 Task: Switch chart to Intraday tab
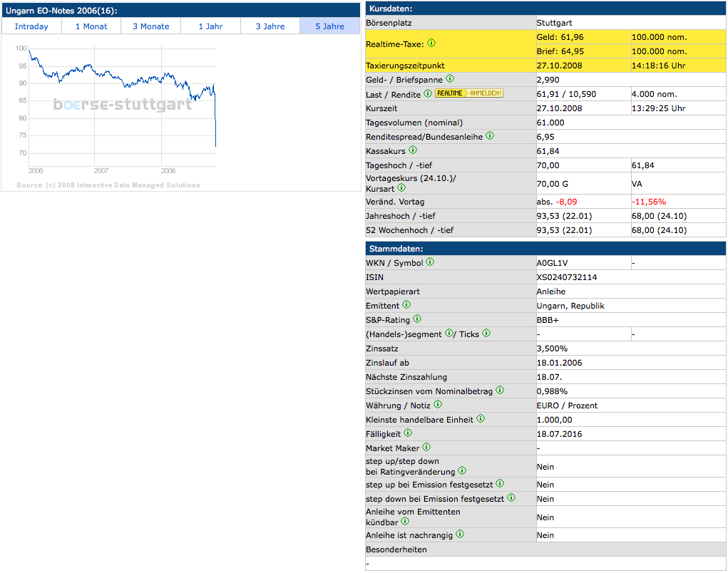pos(31,26)
